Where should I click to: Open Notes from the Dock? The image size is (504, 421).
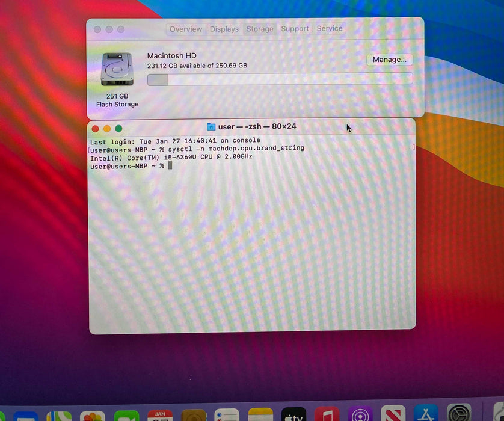(260, 414)
